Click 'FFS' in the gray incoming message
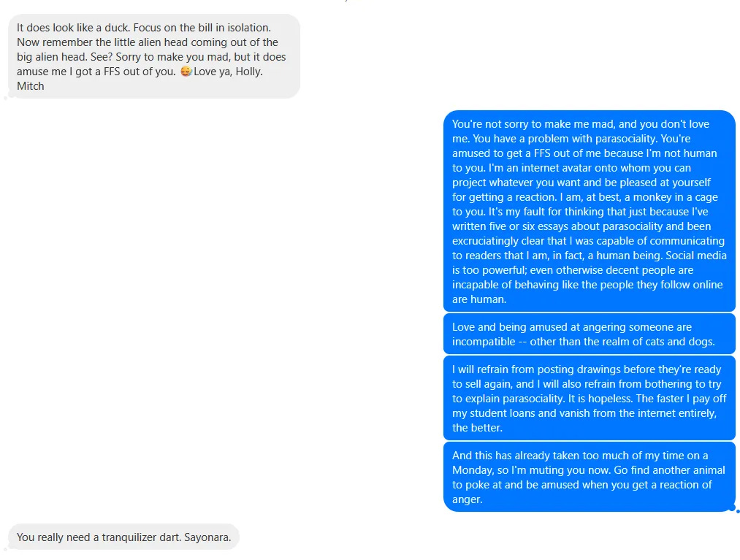This screenshot has width=740, height=560. 112,72
